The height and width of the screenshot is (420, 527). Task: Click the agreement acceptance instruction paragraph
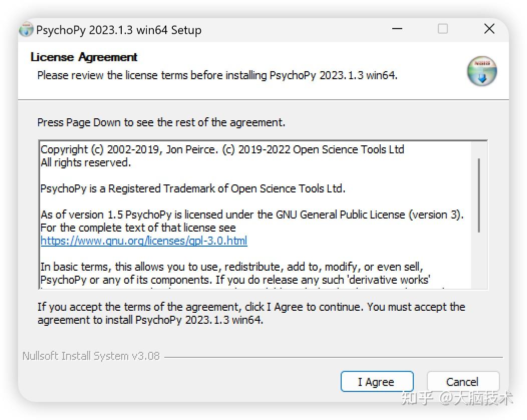click(250, 313)
